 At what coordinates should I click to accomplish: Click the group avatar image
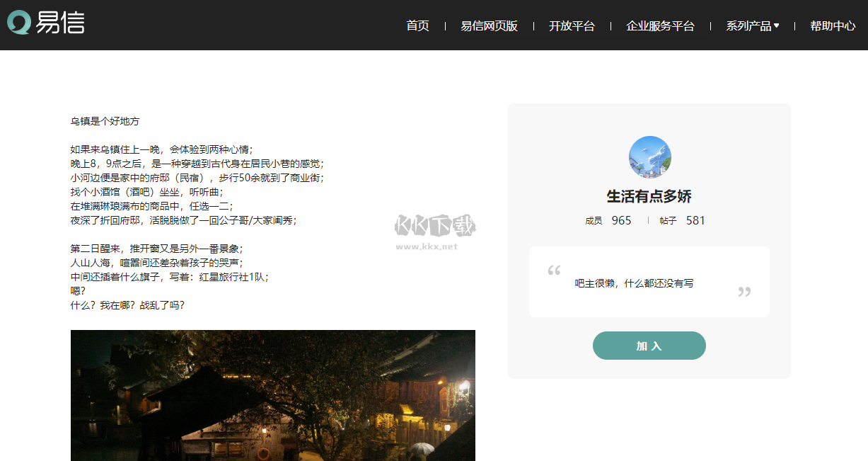pos(649,156)
